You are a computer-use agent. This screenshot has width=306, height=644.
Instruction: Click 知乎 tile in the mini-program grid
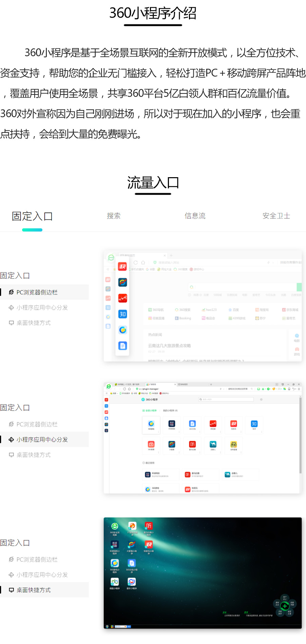click(254, 425)
